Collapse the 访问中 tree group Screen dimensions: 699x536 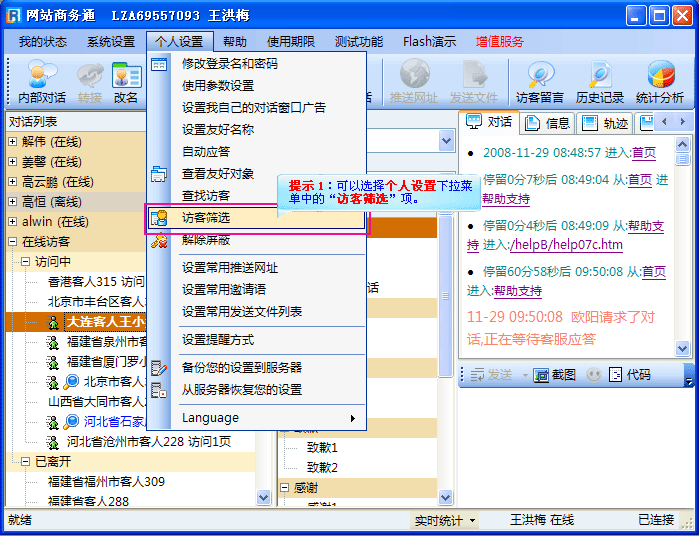click(25, 261)
